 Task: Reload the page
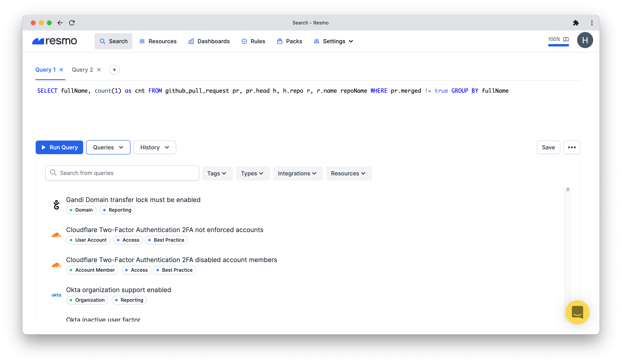[72, 23]
